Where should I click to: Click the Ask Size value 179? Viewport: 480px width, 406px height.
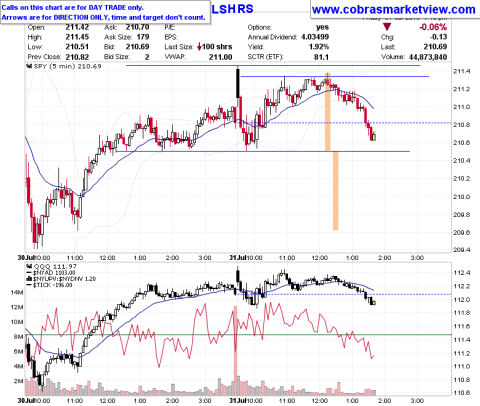(143, 37)
